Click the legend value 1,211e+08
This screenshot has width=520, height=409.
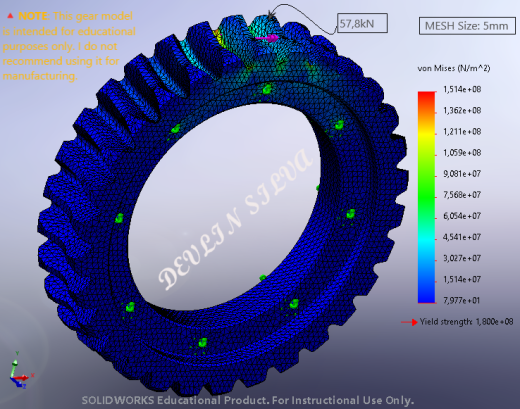tap(462, 131)
